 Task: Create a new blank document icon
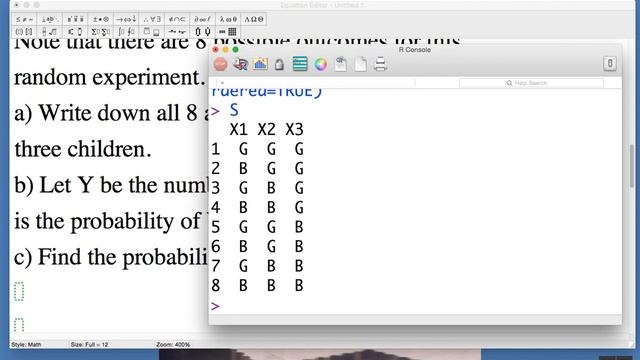(360, 64)
